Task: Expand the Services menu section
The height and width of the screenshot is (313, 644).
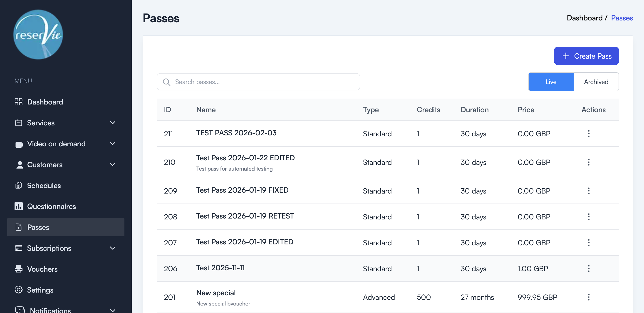Action: (112, 123)
